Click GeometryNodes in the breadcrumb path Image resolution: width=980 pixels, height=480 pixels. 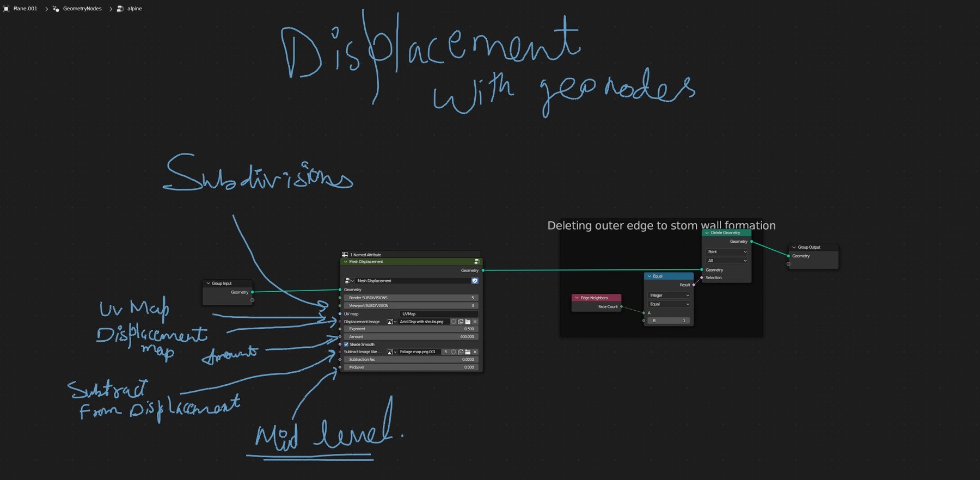click(82, 9)
